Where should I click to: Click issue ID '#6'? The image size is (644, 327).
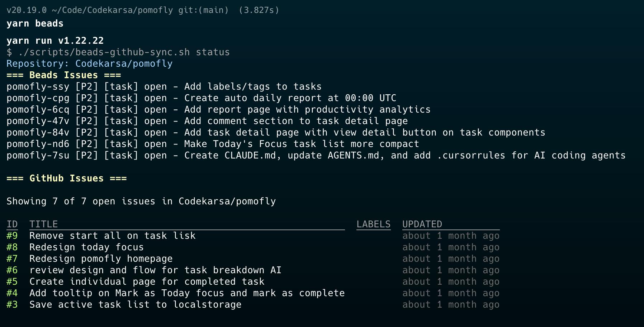12,270
